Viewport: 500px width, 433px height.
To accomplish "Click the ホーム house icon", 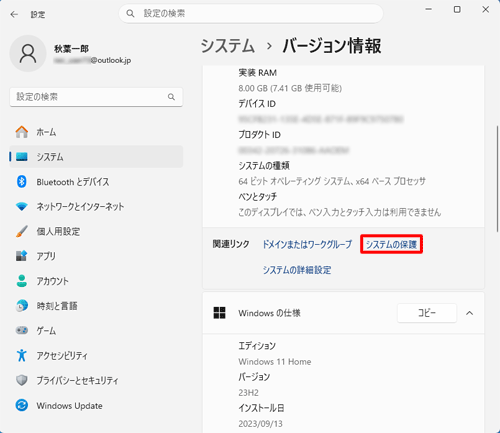I will click(22, 132).
